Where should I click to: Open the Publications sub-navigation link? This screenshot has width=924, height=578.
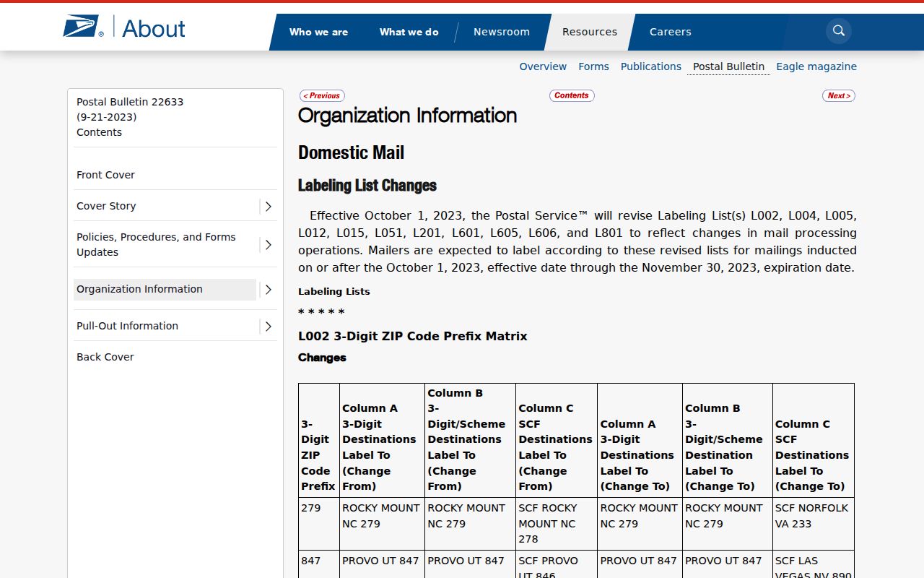click(x=651, y=66)
